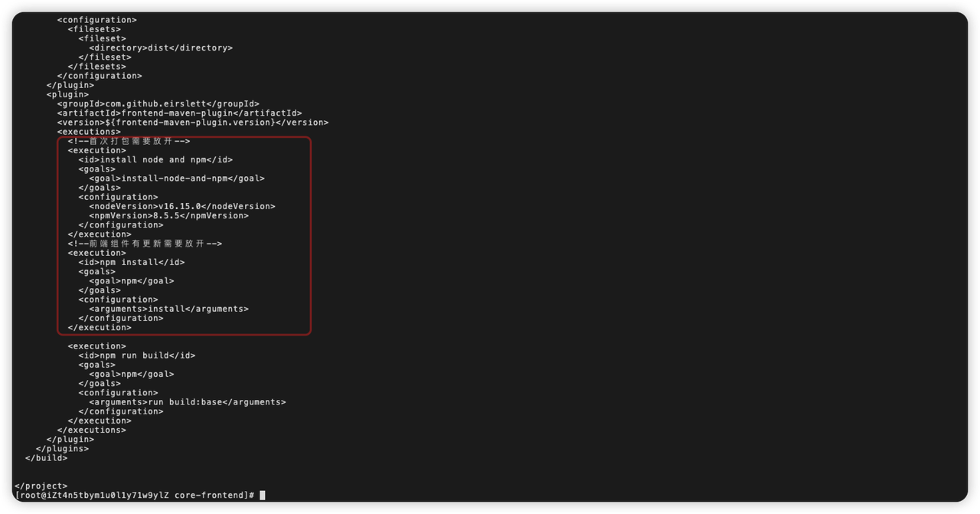The height and width of the screenshot is (514, 980).
Task: Click the closing </build> tag
Action: (x=47, y=458)
